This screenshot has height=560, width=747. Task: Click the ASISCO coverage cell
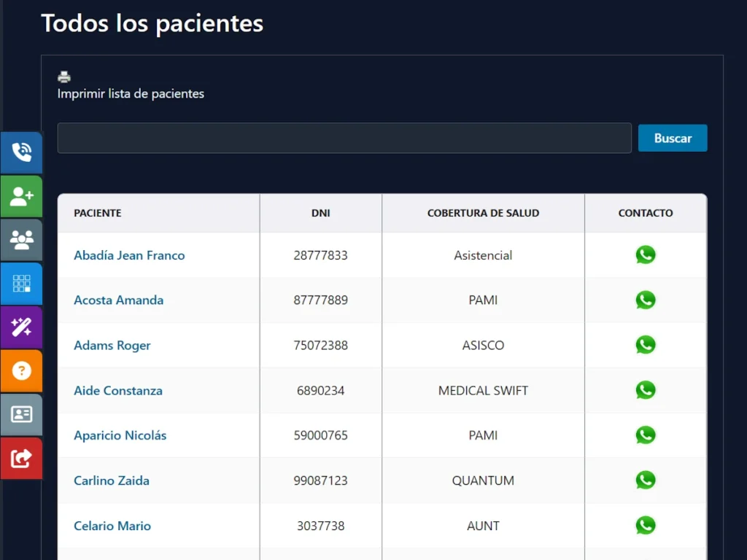click(x=483, y=345)
